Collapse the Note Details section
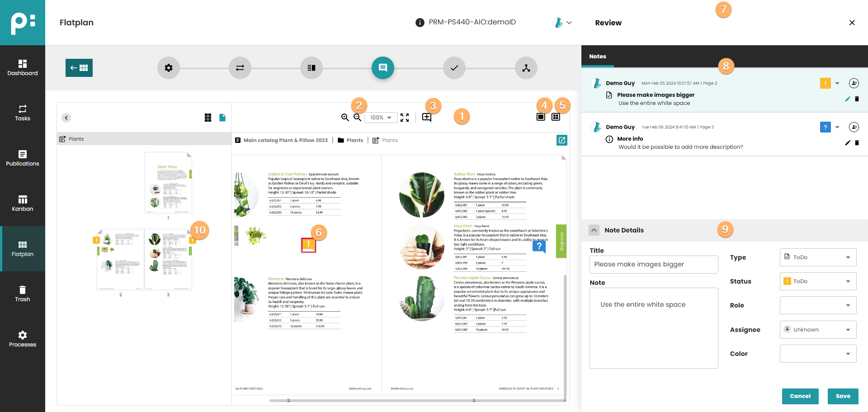Image resolution: width=868 pixels, height=412 pixels. 594,230
